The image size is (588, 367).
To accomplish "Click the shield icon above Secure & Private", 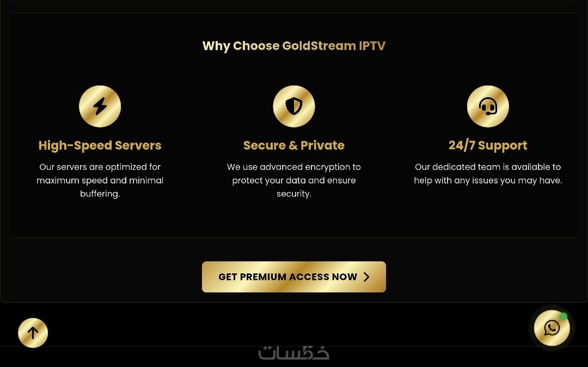I will 294,106.
